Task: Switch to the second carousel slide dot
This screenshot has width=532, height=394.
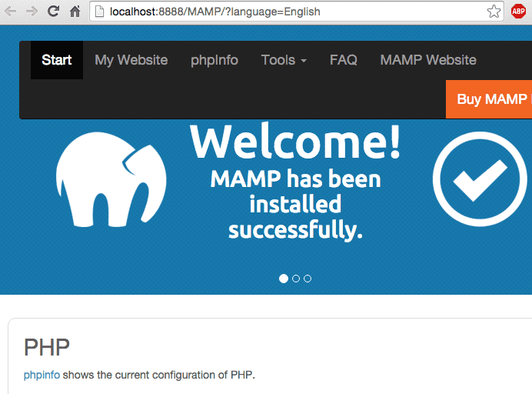Action: pyautogui.click(x=296, y=279)
